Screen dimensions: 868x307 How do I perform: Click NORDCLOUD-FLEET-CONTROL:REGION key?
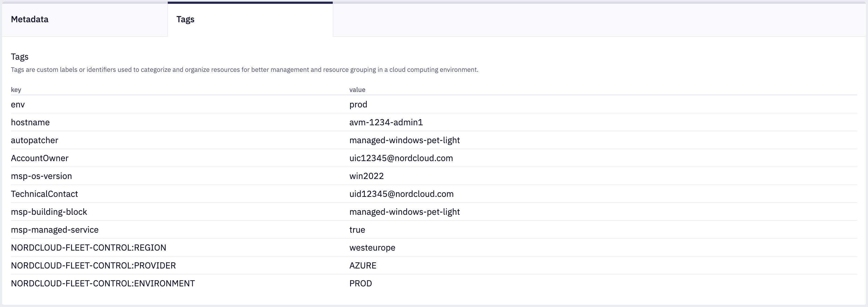89,247
